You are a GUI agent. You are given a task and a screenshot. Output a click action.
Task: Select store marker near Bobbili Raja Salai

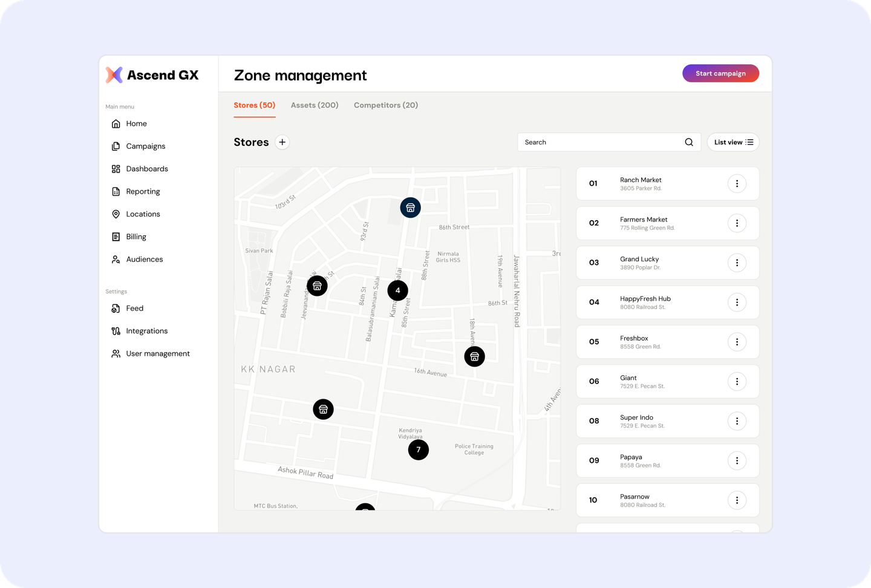point(317,286)
